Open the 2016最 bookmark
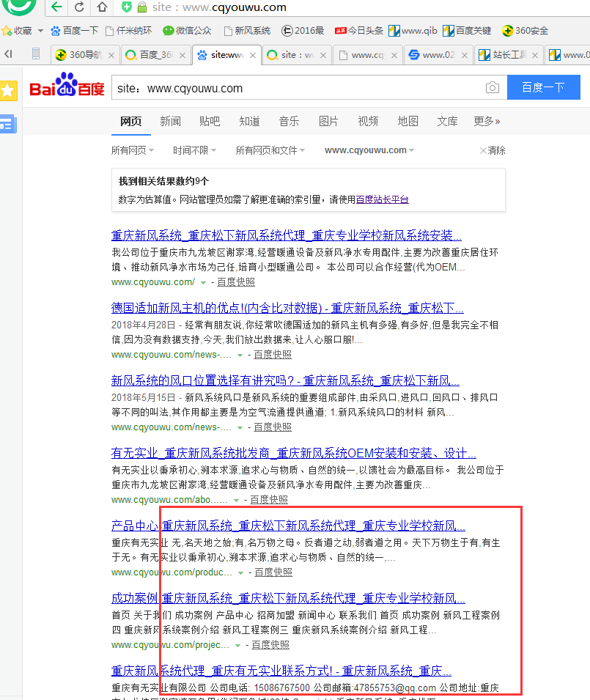This screenshot has width=590, height=700. (303, 31)
